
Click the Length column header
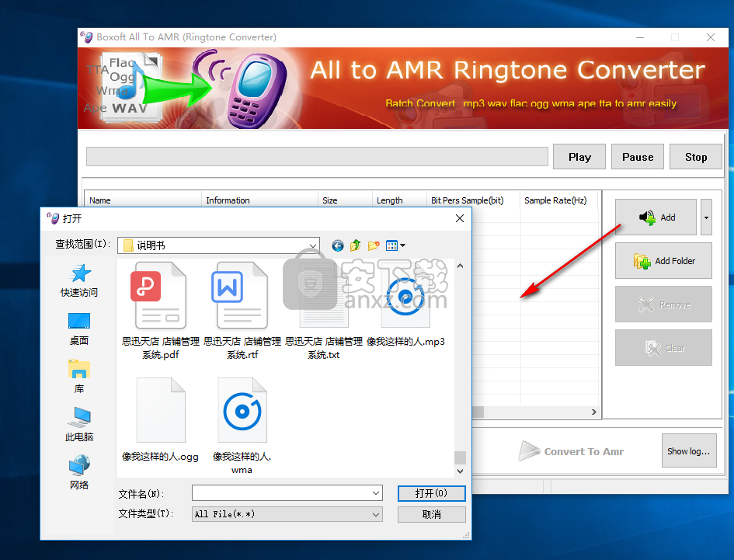tap(399, 200)
